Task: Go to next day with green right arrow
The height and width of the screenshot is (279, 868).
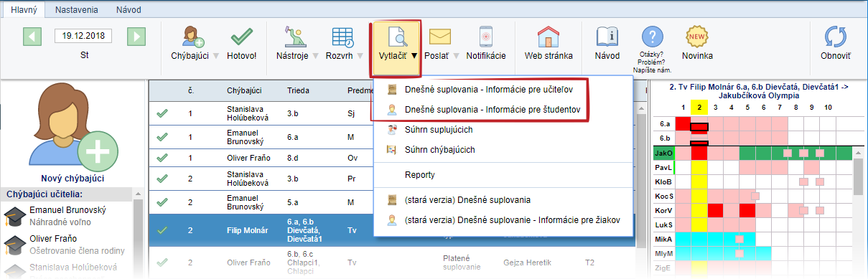Action: click(x=136, y=36)
